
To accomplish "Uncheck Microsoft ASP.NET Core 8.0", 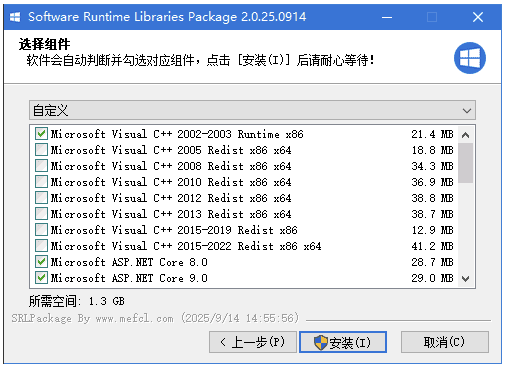I will [41, 262].
